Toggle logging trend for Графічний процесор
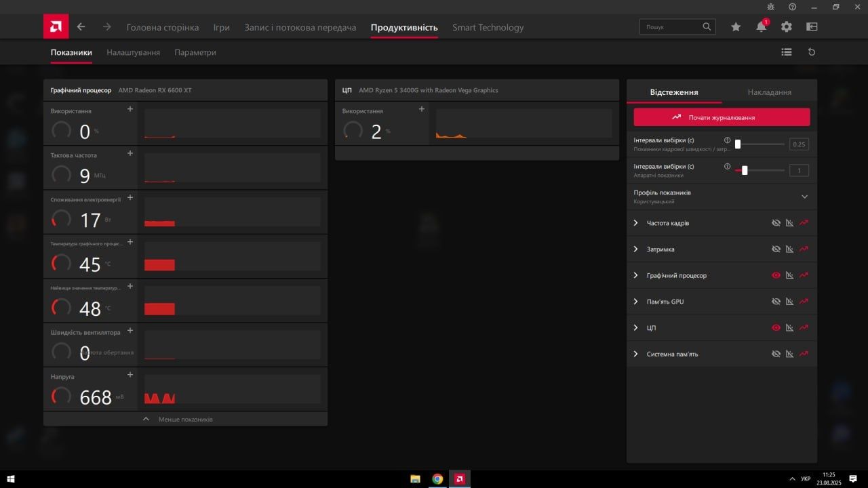The height and width of the screenshot is (488, 868). click(x=804, y=275)
